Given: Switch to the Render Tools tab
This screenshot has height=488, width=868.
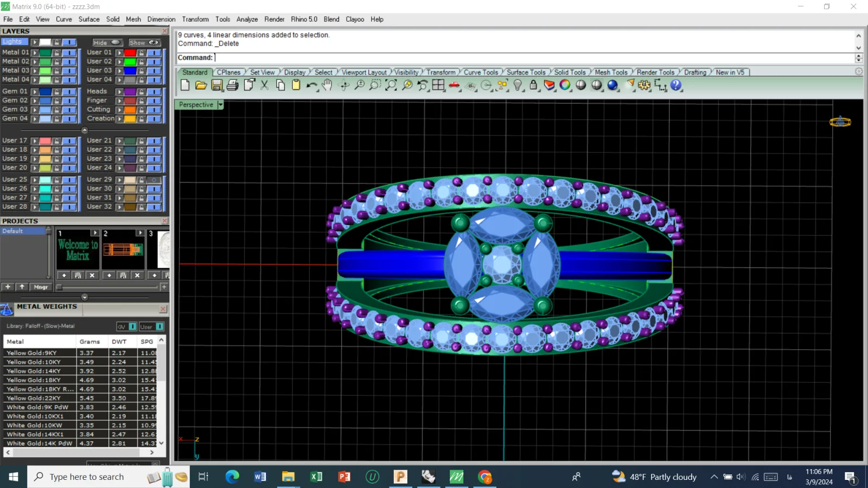Looking at the screenshot, I should pyautogui.click(x=655, y=72).
